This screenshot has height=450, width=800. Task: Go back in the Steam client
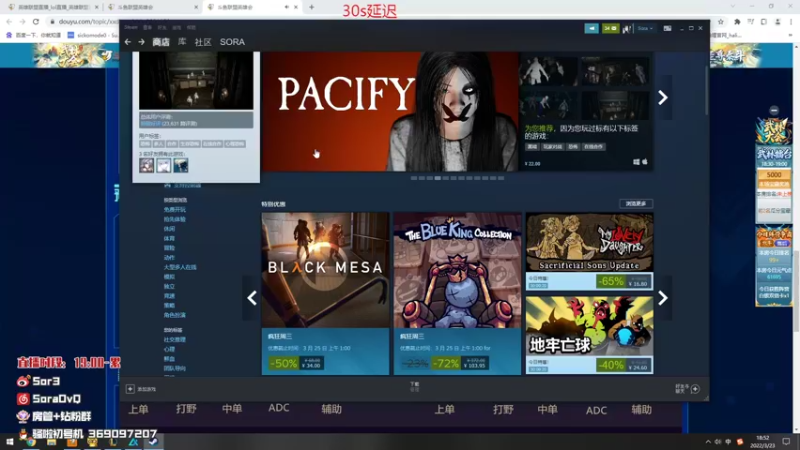(128, 42)
